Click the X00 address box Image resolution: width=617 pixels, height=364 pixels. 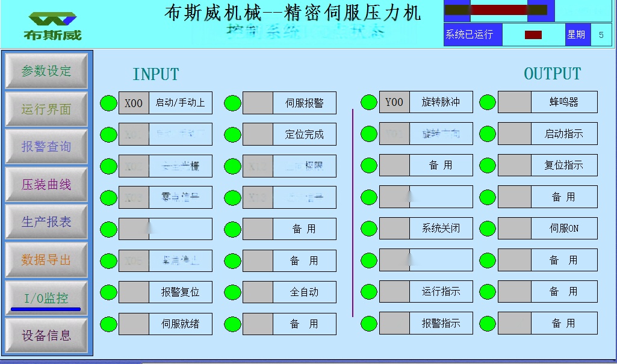point(134,103)
